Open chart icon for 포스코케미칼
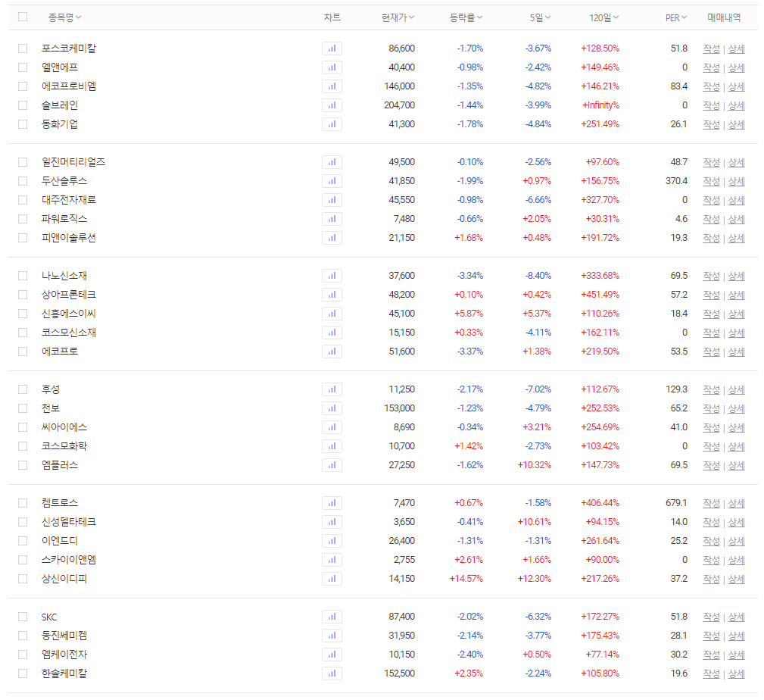The height and width of the screenshot is (700, 764). pos(332,48)
